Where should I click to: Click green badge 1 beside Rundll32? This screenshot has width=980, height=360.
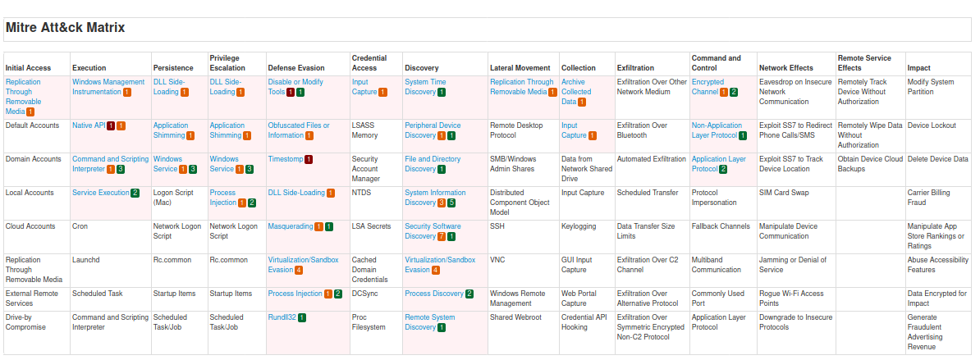coord(303,317)
